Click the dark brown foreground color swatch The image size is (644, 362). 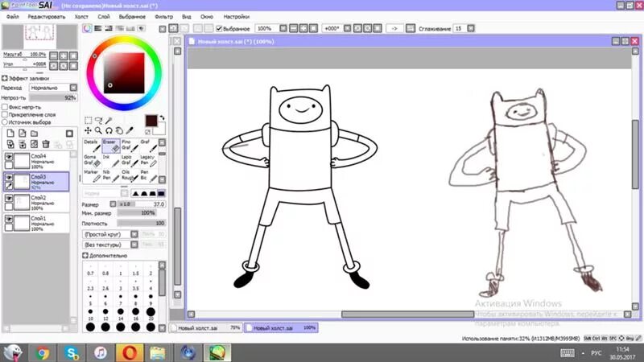pos(151,120)
